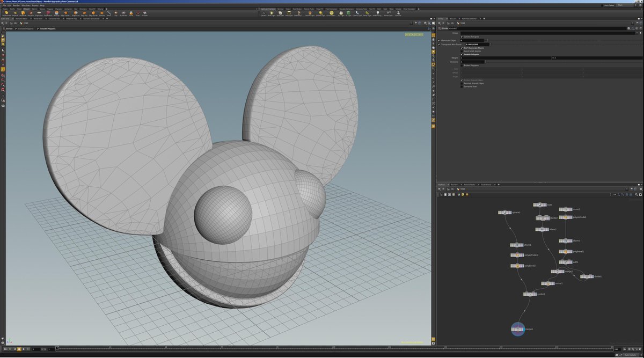Viewport: 644px width, 358px height.
Task: Select the xform1 node
Action: pos(516,245)
